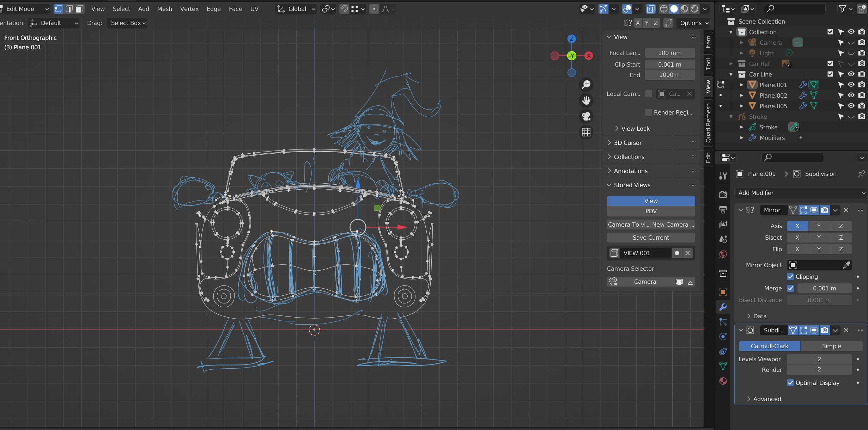Viewport: 868px width, 430px height.
Task: Click the pan hand viewport gizmo
Action: coord(586,100)
